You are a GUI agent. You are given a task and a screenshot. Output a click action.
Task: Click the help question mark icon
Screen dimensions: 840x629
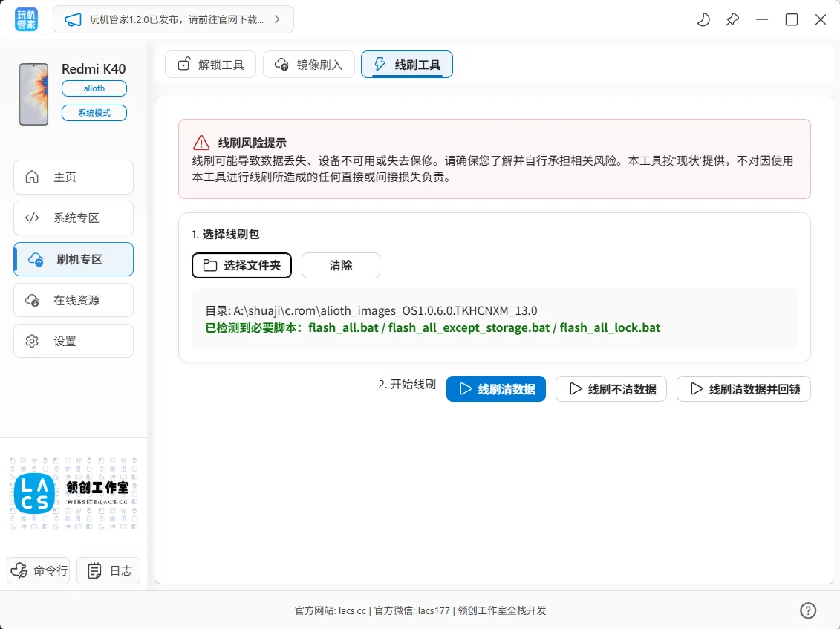(808, 610)
